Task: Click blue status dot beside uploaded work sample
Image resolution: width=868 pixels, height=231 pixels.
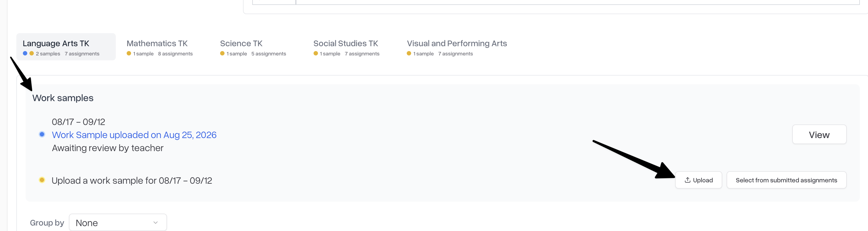Action: click(x=42, y=135)
